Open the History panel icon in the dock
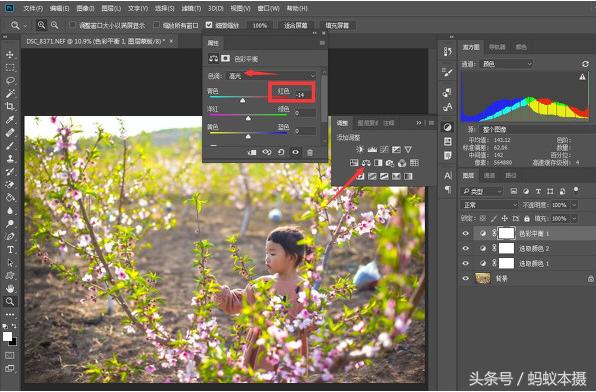 tap(447, 52)
